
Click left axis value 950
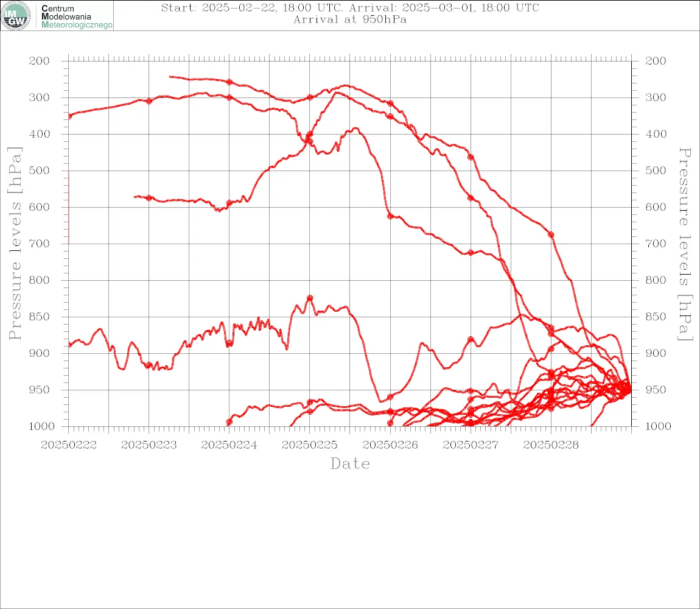click(x=40, y=390)
